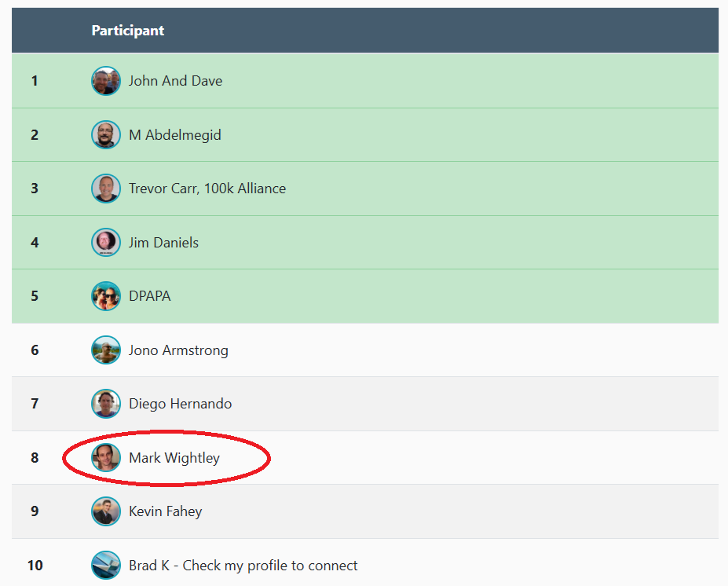Click John And Dave's profile avatar
The width and height of the screenshot is (728, 586).
tap(106, 81)
